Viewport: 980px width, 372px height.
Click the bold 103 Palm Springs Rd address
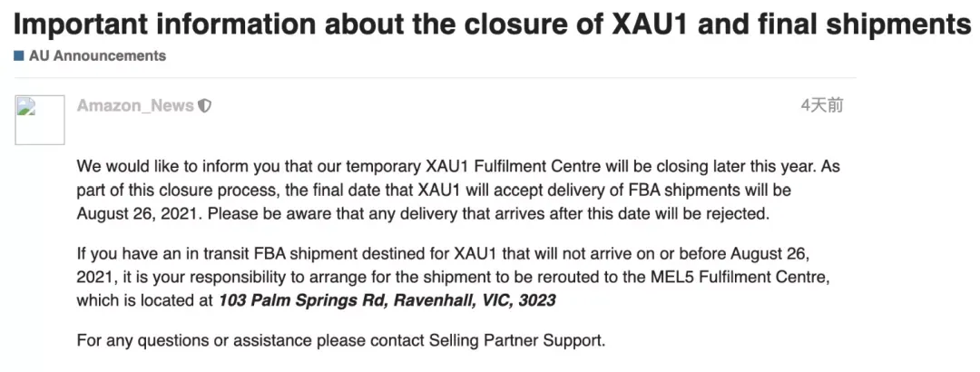click(x=387, y=300)
